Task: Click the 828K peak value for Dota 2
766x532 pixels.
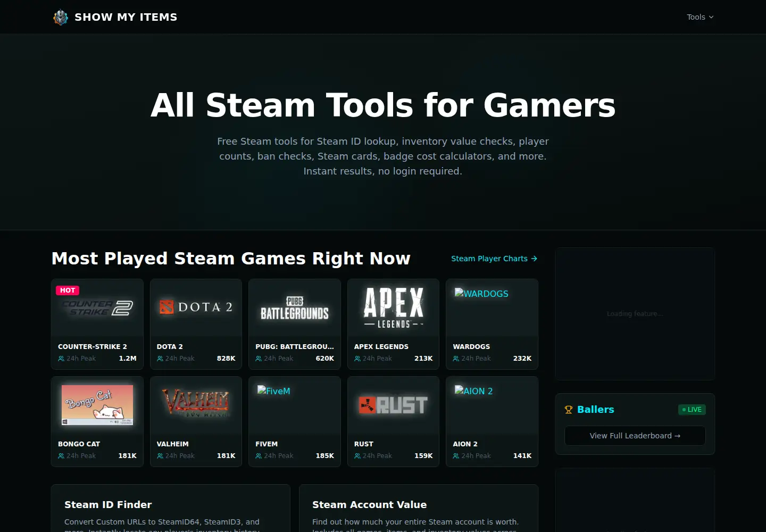Action: tap(226, 359)
